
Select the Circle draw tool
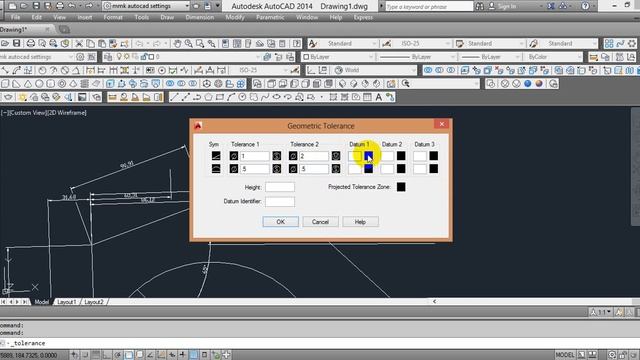(x=242, y=97)
